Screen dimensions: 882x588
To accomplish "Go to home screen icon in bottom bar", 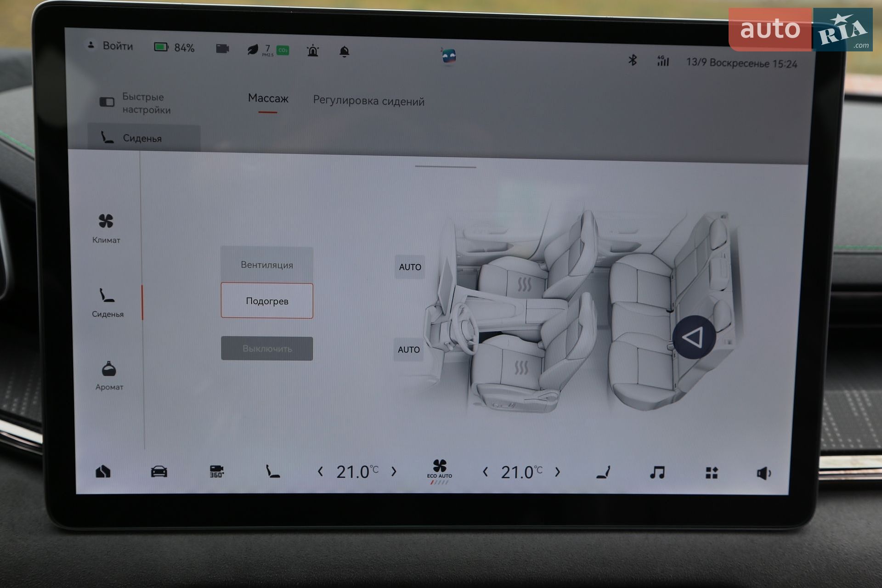I will pos(103,471).
